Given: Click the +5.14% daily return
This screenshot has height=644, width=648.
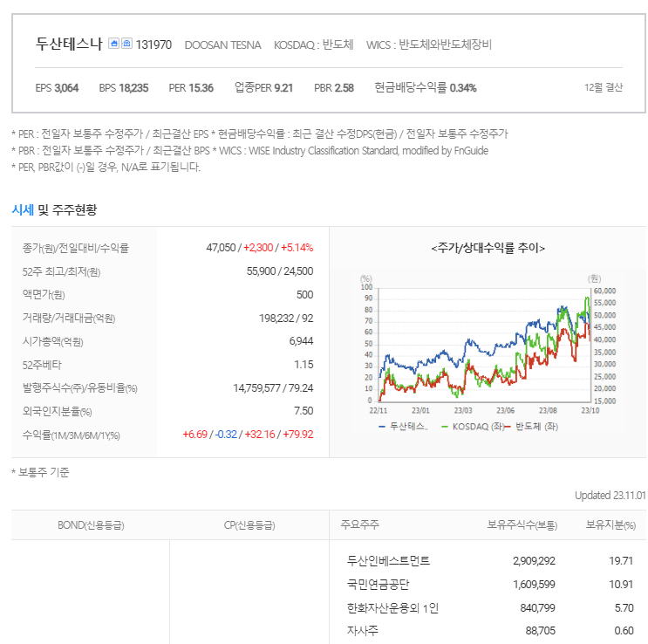Looking at the screenshot, I should [297, 247].
